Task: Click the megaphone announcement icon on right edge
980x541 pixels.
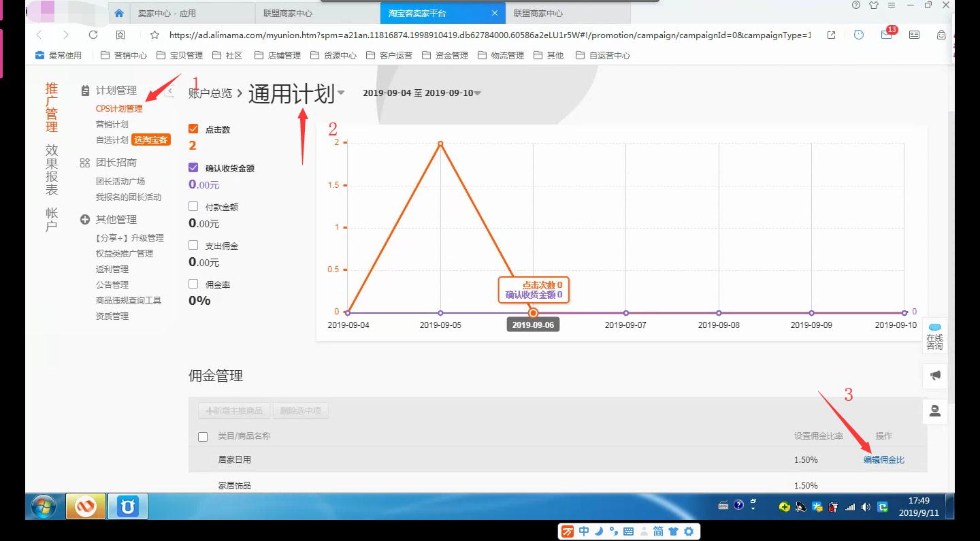Action: tap(934, 376)
